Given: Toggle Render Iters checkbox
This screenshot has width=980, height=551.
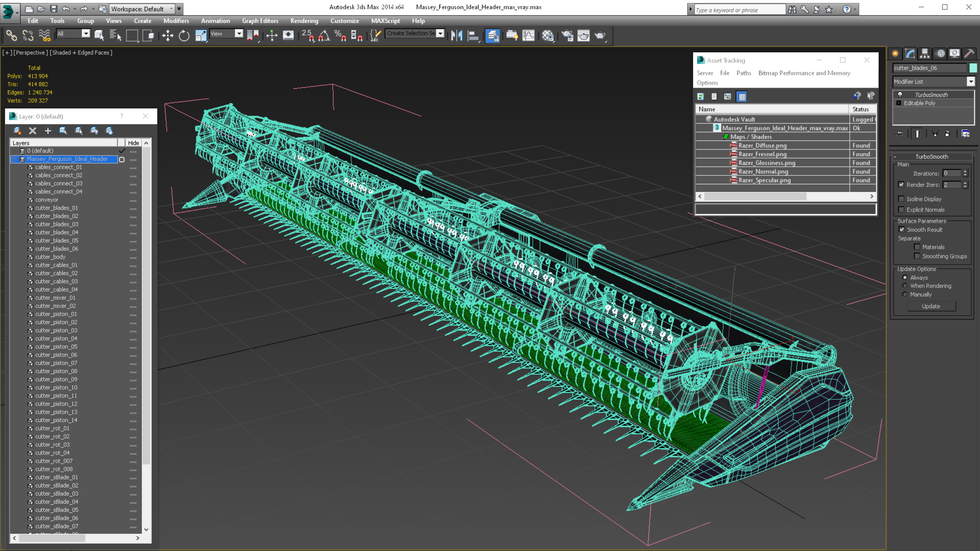Looking at the screenshot, I should pos(901,184).
